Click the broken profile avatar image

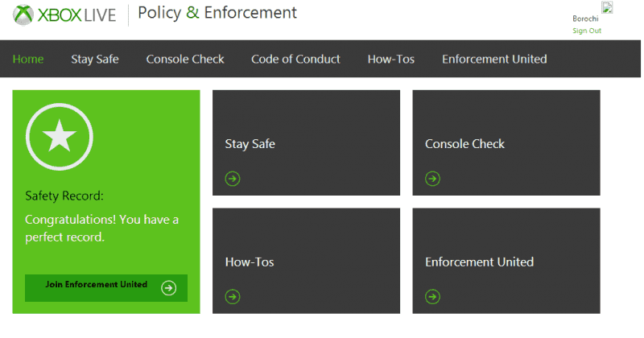pos(608,7)
